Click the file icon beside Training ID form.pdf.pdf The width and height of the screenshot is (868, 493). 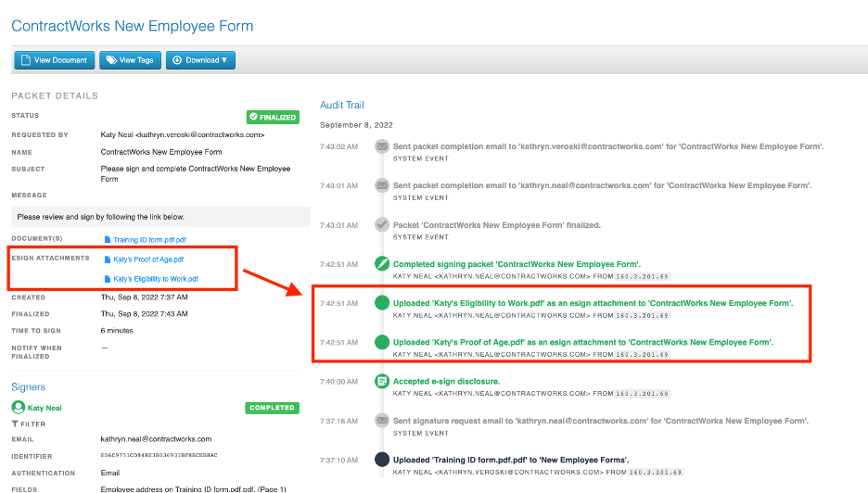click(x=108, y=240)
